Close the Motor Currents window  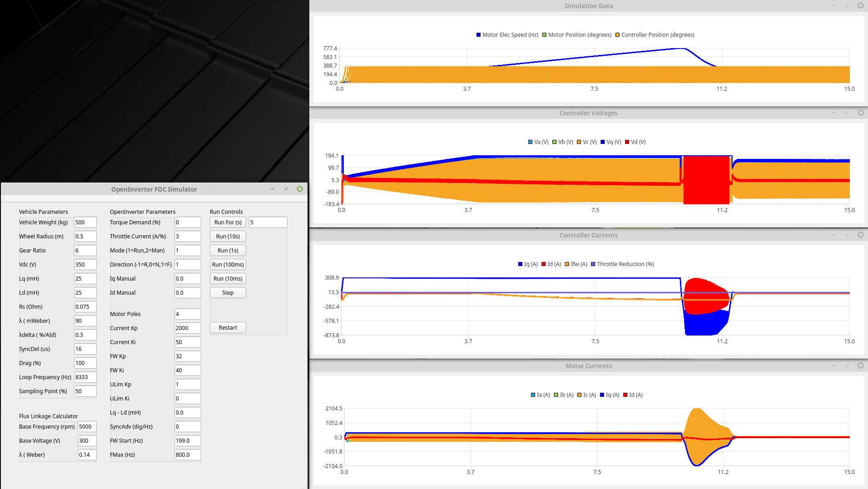[x=861, y=366]
